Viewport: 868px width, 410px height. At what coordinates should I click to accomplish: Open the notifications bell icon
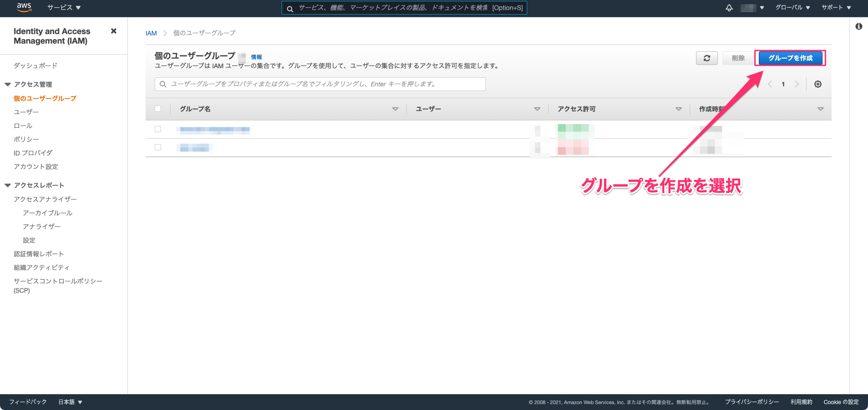pos(729,8)
